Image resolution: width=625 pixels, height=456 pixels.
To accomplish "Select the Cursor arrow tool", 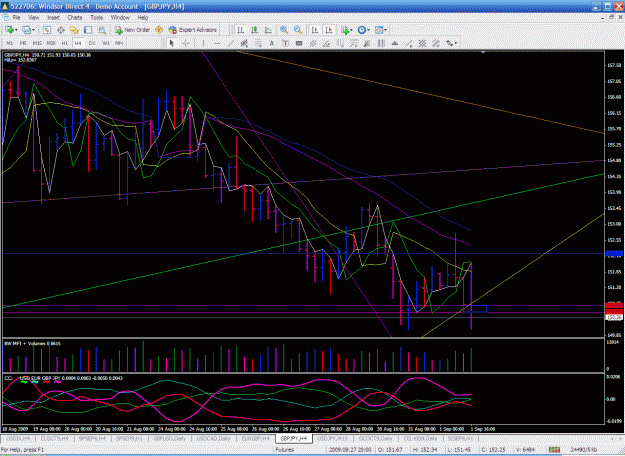I will click(x=172, y=43).
